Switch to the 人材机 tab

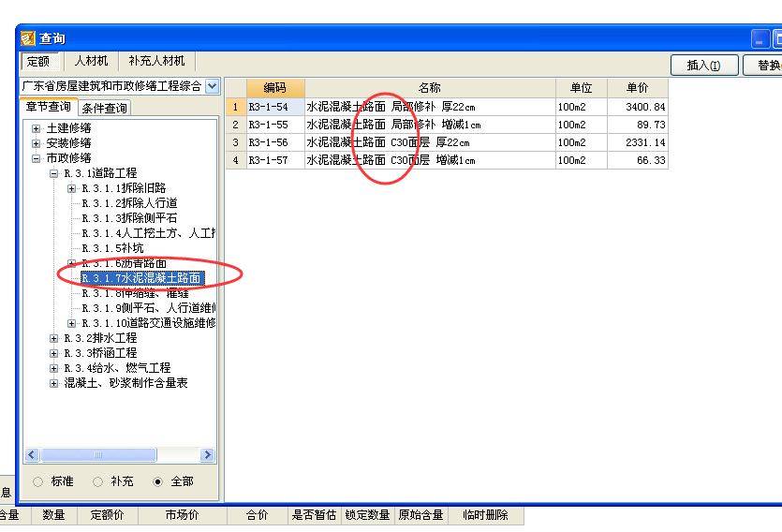coord(91,61)
